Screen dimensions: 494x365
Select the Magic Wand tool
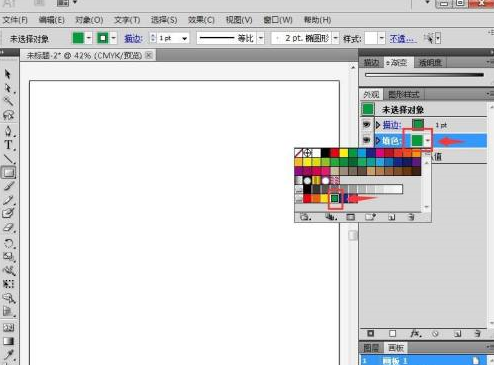(x=8, y=101)
